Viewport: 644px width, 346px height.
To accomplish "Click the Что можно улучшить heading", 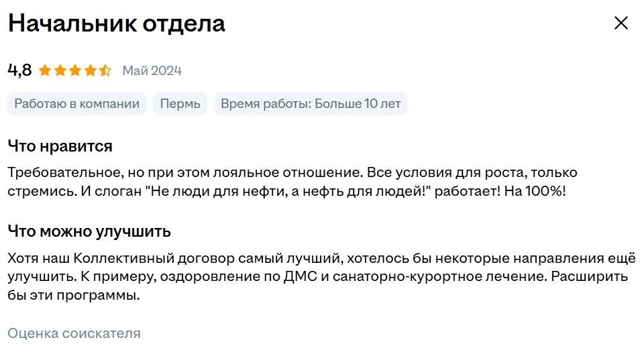I will click(89, 231).
